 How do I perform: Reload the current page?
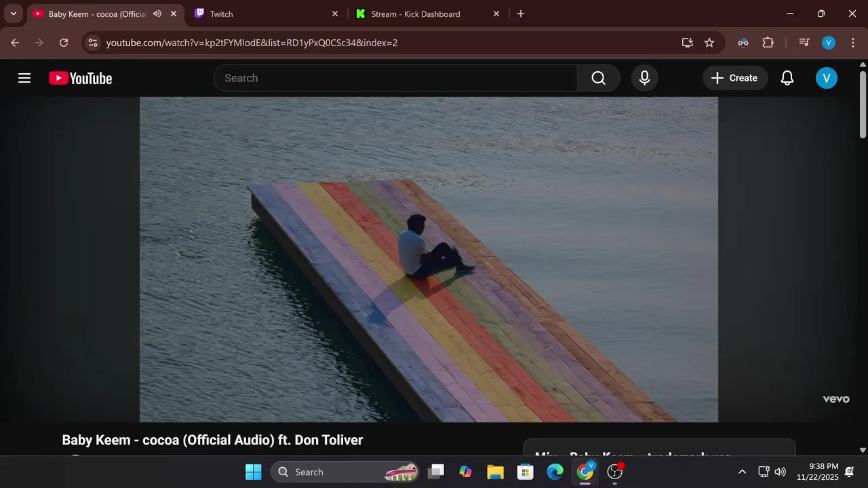click(x=64, y=43)
